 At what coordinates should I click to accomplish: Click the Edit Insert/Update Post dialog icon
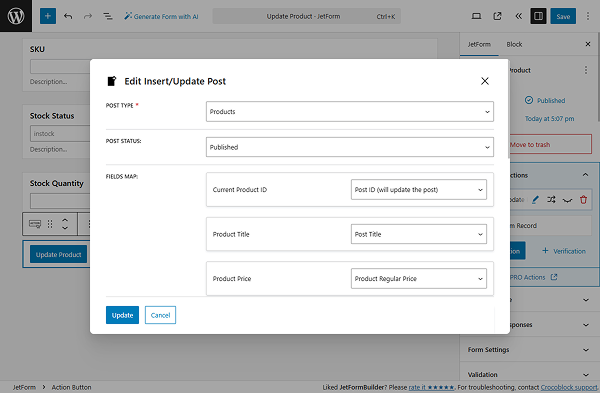[111, 81]
